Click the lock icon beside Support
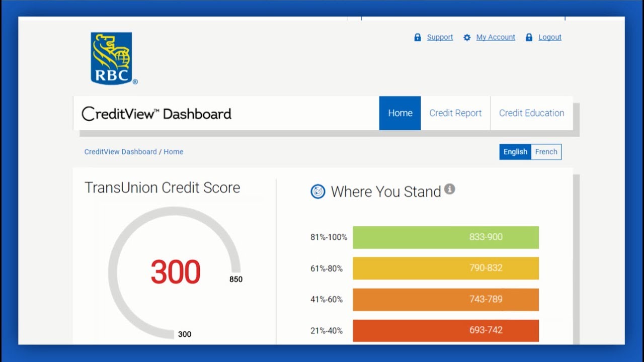 point(417,37)
